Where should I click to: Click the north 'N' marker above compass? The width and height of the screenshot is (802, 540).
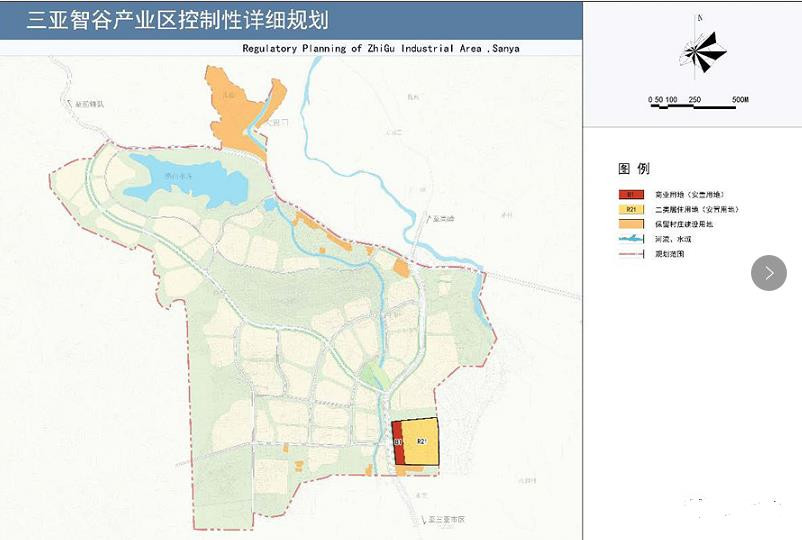click(x=701, y=17)
